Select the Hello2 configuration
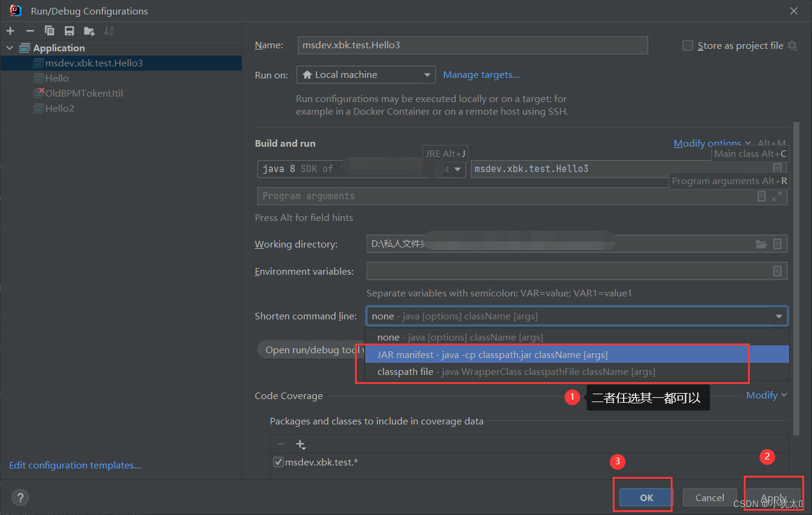This screenshot has width=812, height=515. [121, 108]
